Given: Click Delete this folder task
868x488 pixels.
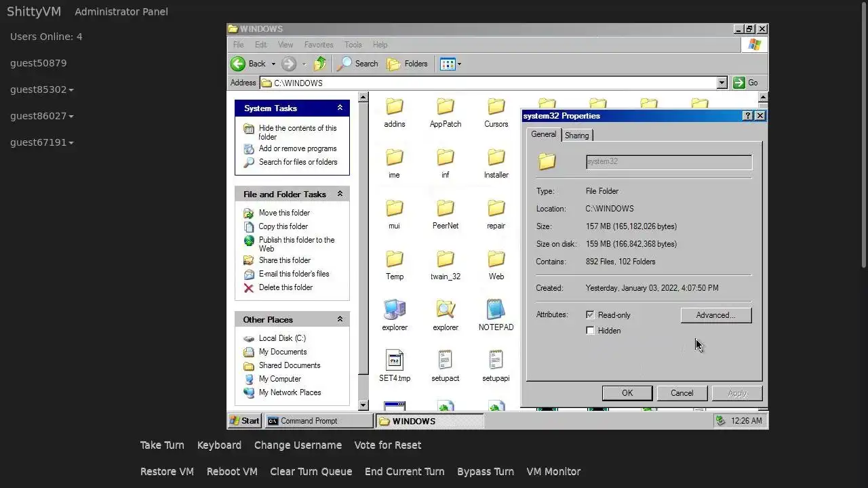Looking at the screenshot, I should click(285, 287).
